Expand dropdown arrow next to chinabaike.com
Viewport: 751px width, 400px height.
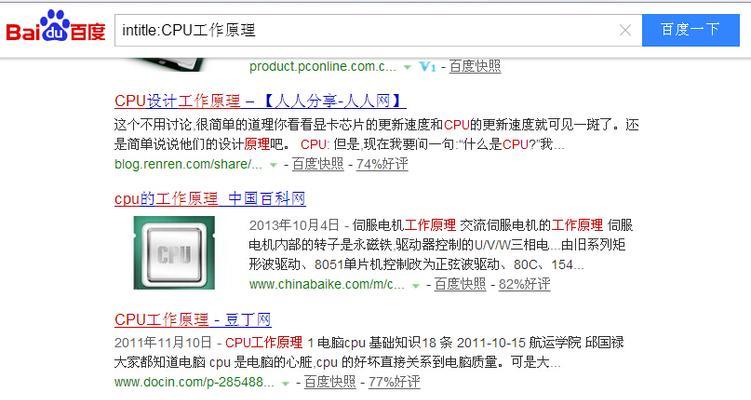tap(416, 286)
